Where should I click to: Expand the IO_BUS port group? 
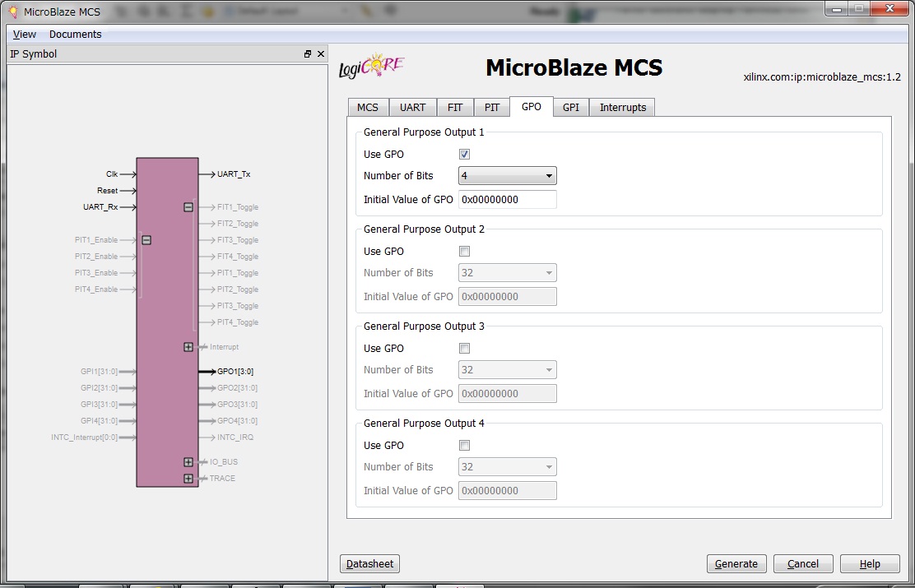[188, 462]
